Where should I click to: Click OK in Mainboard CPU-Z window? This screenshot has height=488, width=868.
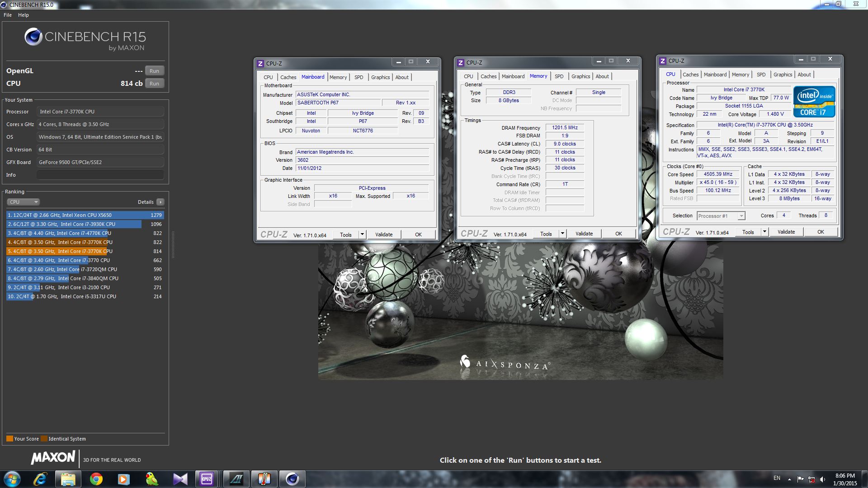pyautogui.click(x=418, y=235)
